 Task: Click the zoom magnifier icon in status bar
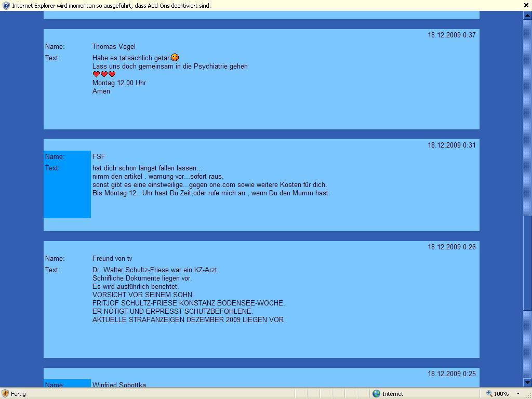[489, 394]
